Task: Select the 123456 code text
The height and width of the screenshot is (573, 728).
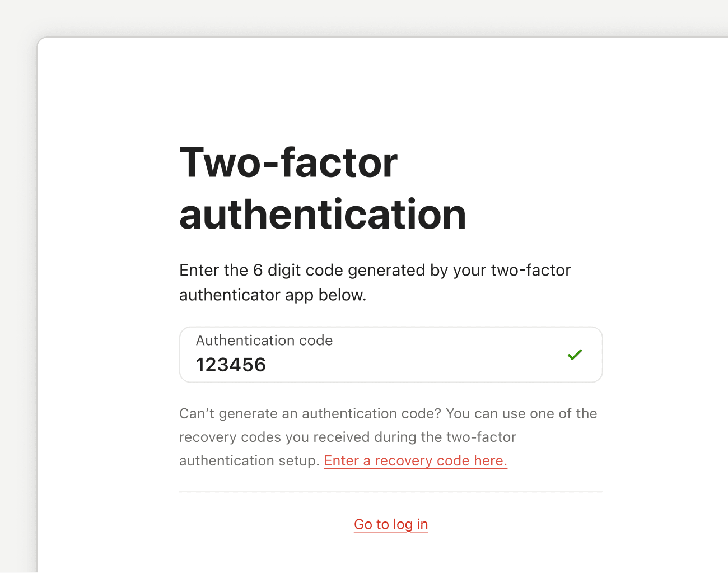Action: (x=231, y=364)
